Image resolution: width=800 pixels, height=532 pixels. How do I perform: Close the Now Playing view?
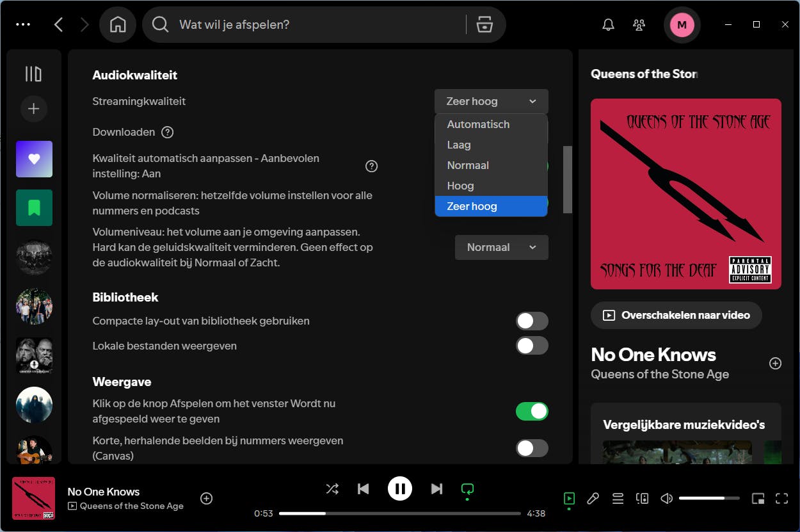click(569, 498)
